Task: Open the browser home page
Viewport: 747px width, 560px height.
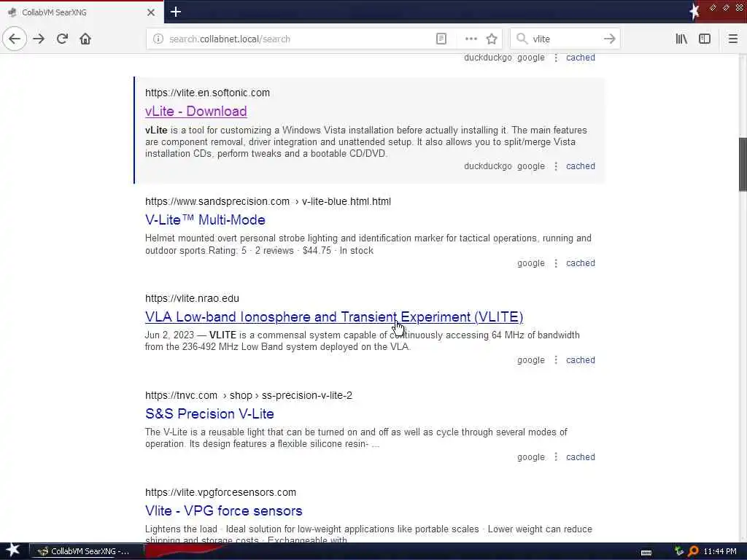Action: (85, 39)
